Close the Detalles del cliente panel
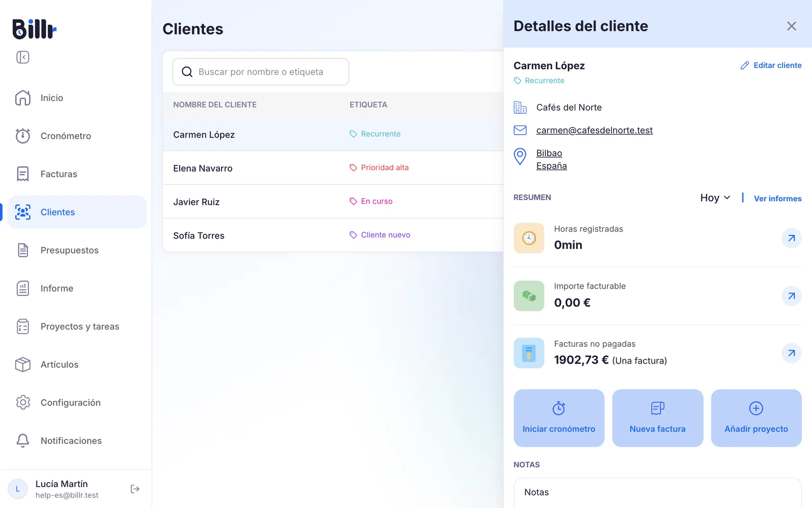Screen dimensions: 812x508 (x=792, y=26)
